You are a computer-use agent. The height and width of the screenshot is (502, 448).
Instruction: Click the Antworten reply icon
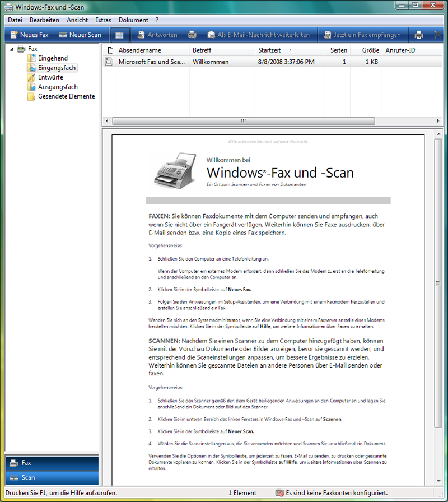pos(158,34)
